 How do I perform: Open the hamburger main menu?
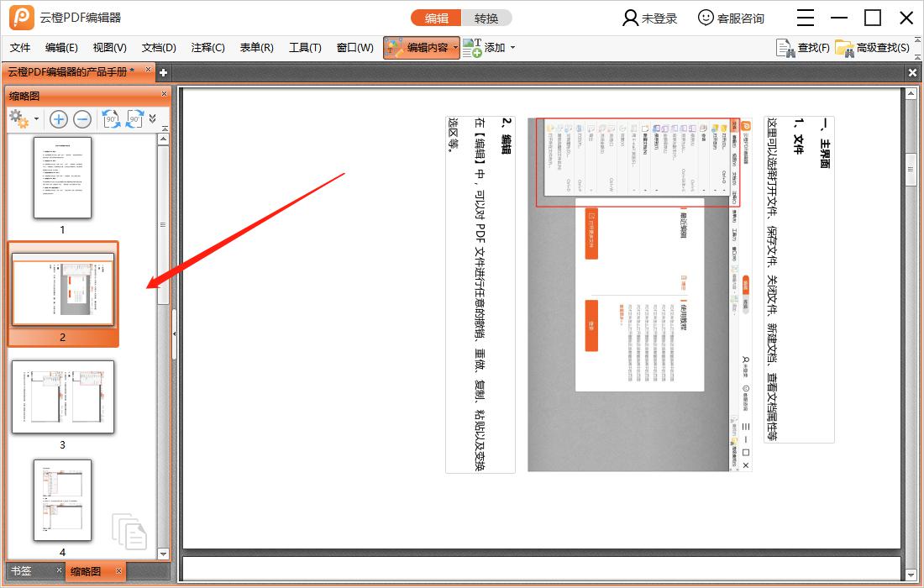pyautogui.click(x=805, y=18)
